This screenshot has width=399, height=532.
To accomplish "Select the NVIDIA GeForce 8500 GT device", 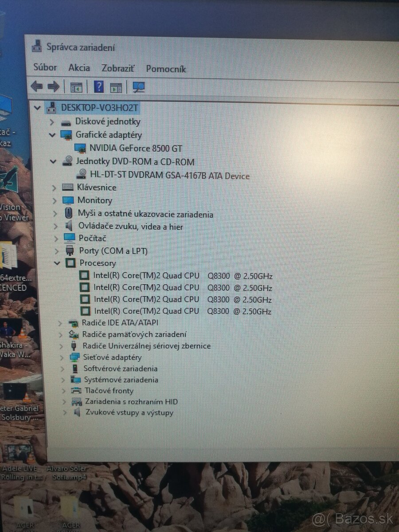I will [135, 148].
